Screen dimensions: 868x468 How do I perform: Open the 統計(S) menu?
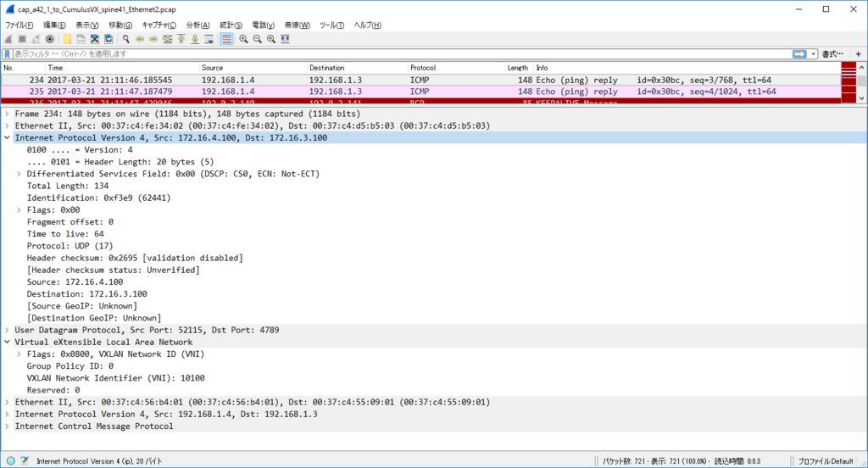(231, 25)
